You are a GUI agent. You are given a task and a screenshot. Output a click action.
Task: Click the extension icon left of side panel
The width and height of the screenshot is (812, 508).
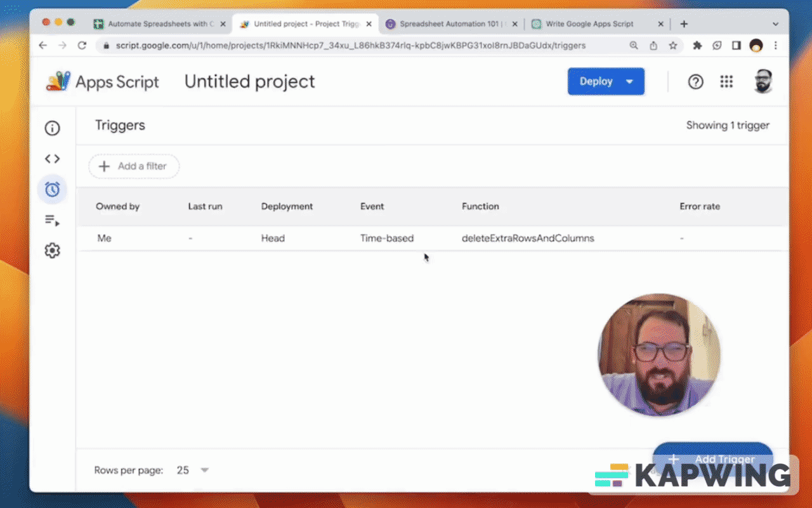(717, 46)
